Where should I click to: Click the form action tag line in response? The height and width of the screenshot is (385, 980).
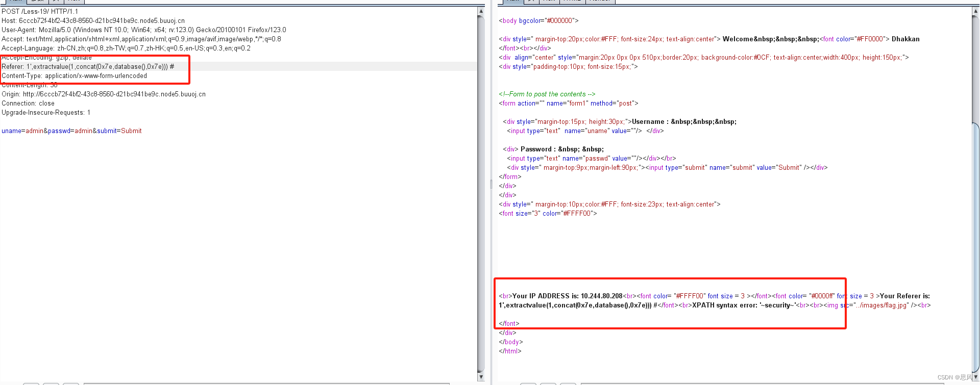coord(569,103)
